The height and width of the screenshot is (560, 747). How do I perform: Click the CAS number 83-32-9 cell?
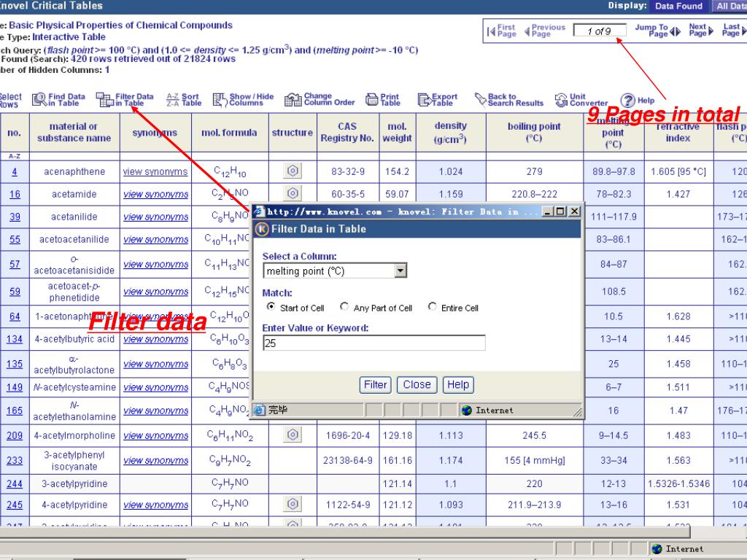[x=348, y=171]
